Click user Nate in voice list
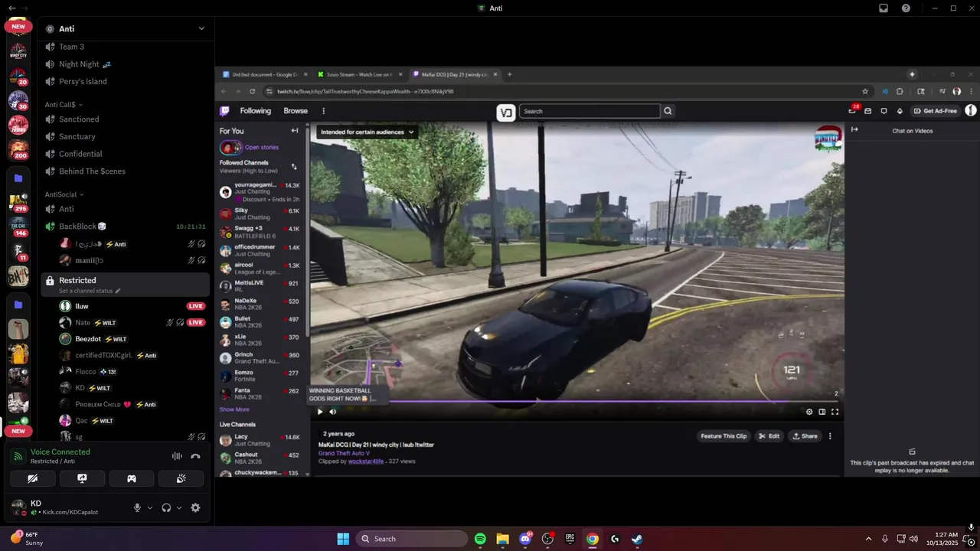Screen dimensions: 980x551 (83, 323)
